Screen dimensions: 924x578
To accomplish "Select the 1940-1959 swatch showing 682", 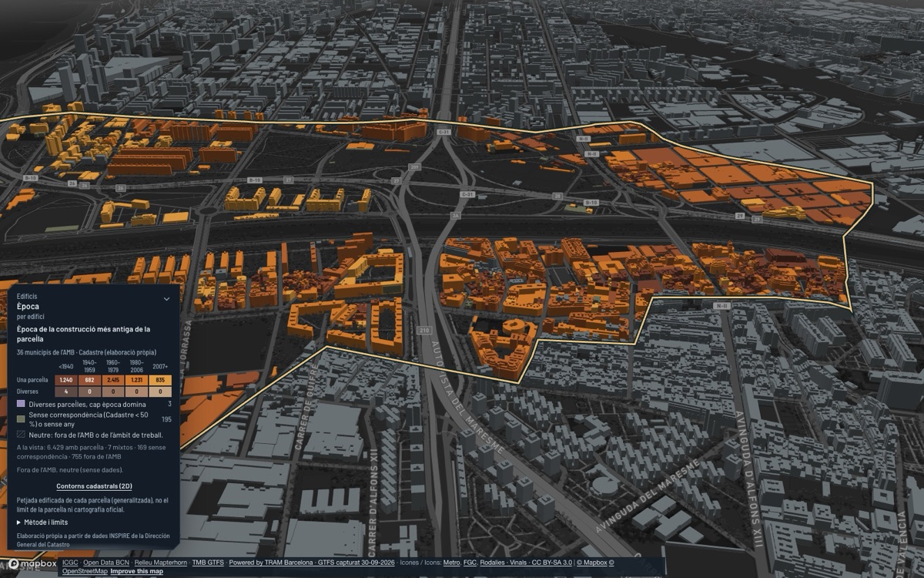I will click(x=89, y=380).
